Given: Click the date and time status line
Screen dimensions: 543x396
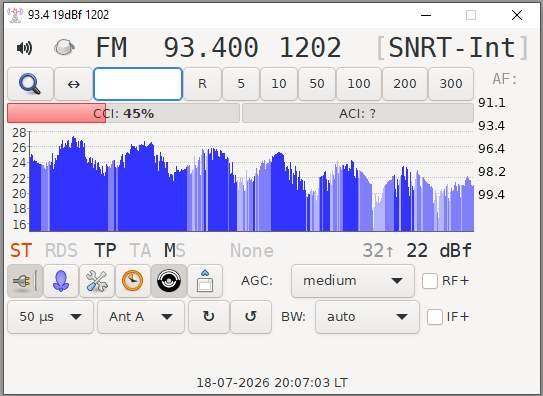Looking at the screenshot, I should click(272, 383).
